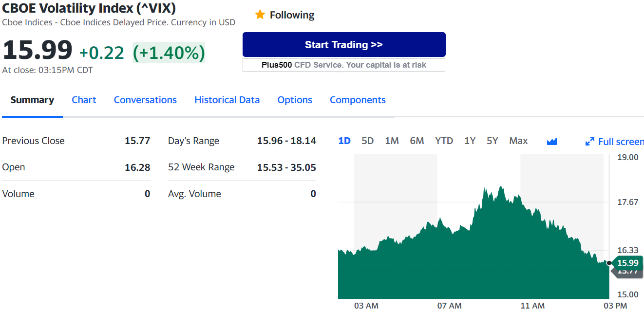644x310 pixels.
Task: Click the 03 AM time axis label
Action: 366,306
